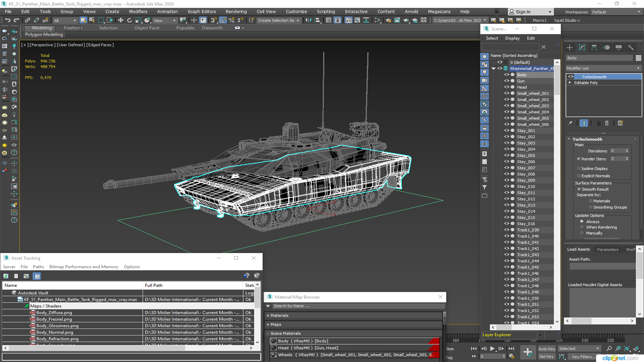644x362 pixels.
Task: Remove modifier using trash can icon
Action: (607, 123)
